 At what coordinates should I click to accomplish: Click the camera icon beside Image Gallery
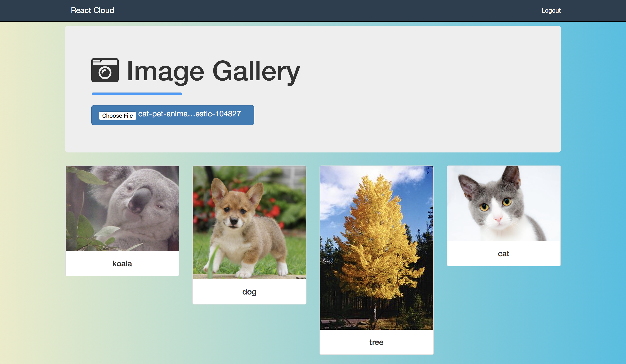click(105, 70)
